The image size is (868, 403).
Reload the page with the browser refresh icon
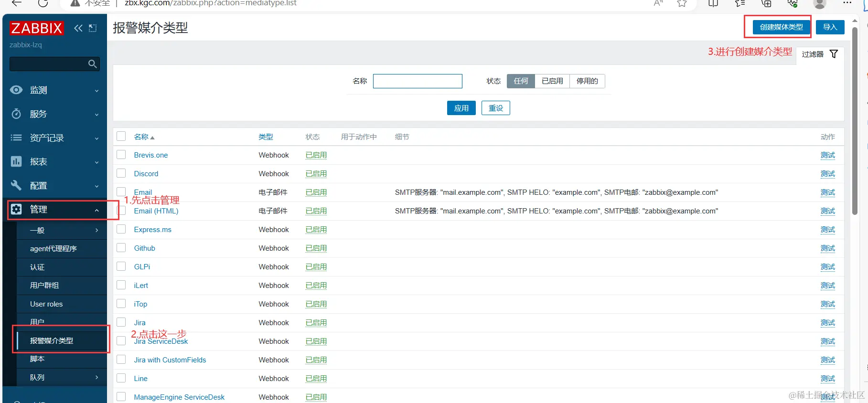[43, 3]
